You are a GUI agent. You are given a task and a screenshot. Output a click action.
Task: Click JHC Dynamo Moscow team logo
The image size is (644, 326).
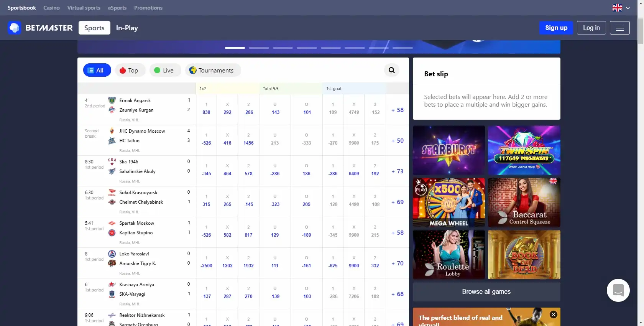[112, 131]
